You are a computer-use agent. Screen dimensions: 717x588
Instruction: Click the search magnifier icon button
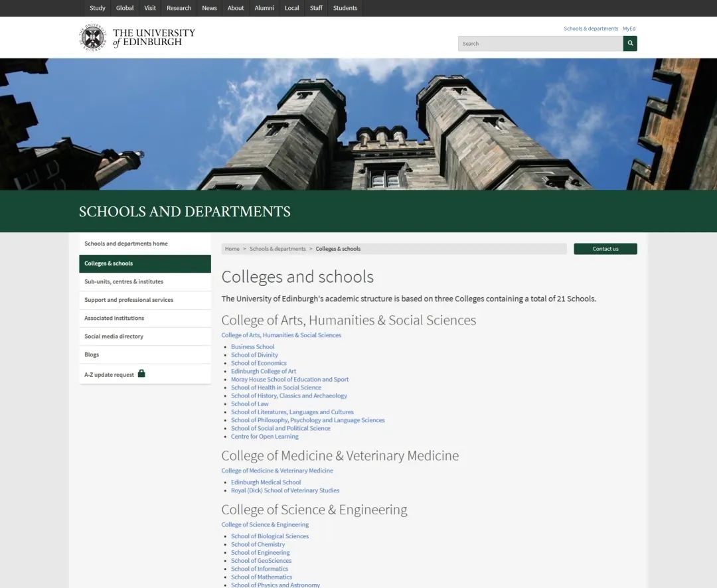(x=629, y=43)
